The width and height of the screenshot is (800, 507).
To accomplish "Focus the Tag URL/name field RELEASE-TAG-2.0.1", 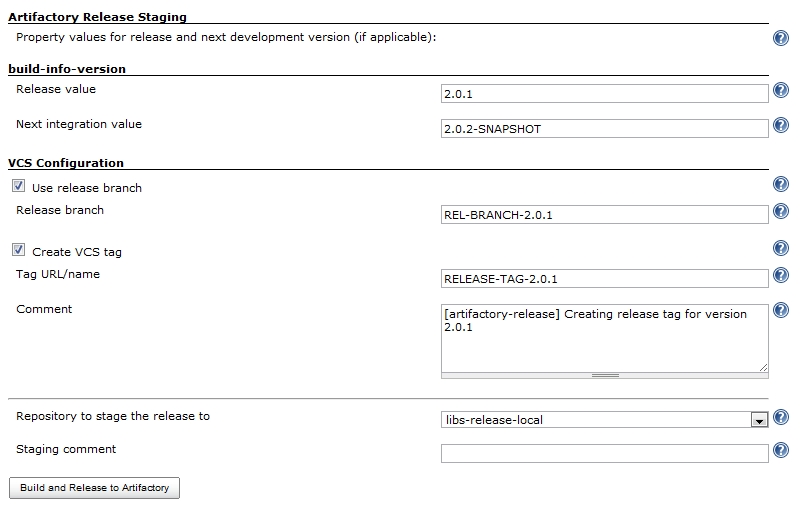I will click(605, 279).
